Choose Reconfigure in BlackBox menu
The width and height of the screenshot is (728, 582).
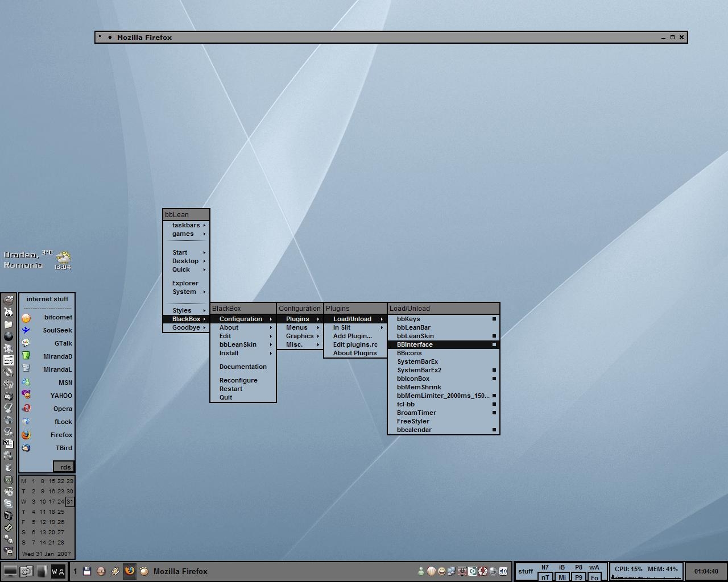click(x=243, y=380)
